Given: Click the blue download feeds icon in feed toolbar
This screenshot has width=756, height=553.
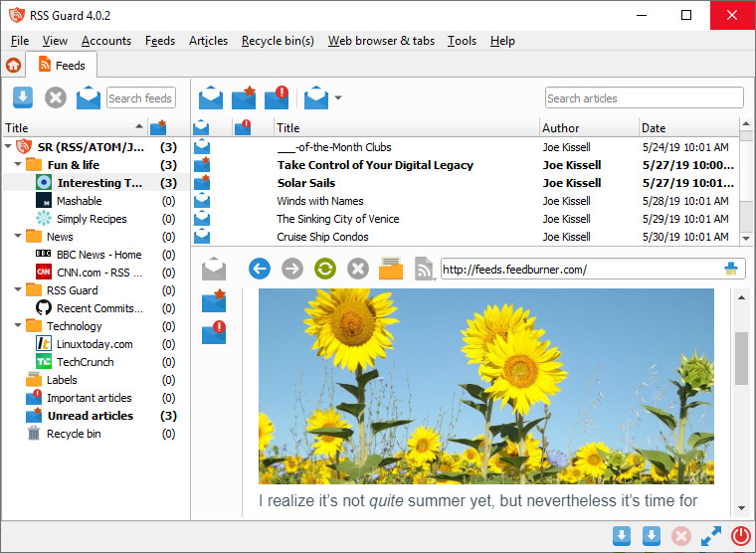Looking at the screenshot, I should point(23,97).
